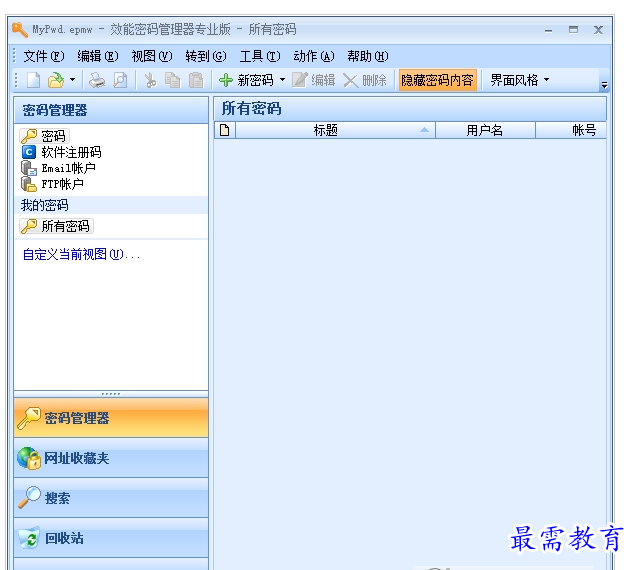Close the MyPwd.epmw window
632x570 pixels.
(598, 30)
